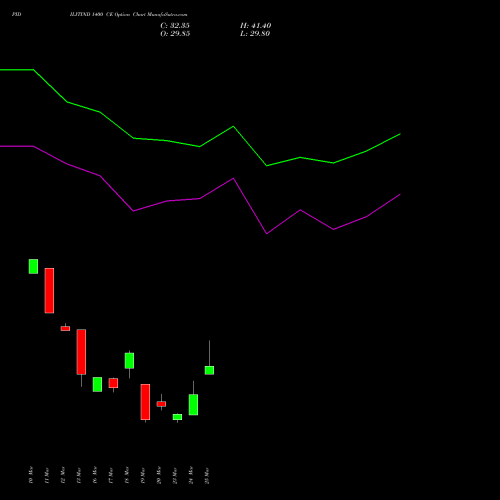Screen dimensions: 500x500
Task: Select the green candle for 18 Mar
Action: [129, 361]
